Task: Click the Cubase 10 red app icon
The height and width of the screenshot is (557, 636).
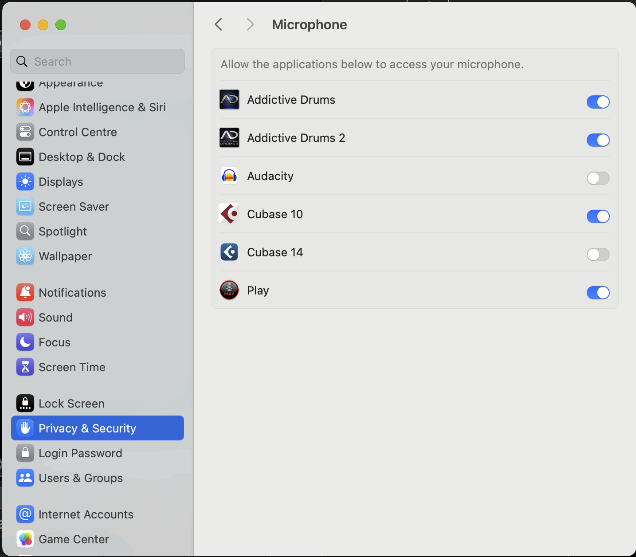Action: click(x=229, y=214)
